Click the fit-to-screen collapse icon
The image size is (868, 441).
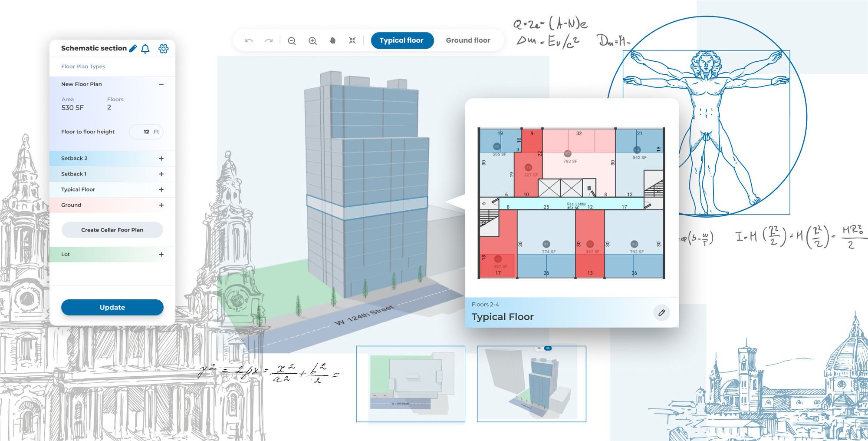coord(352,40)
